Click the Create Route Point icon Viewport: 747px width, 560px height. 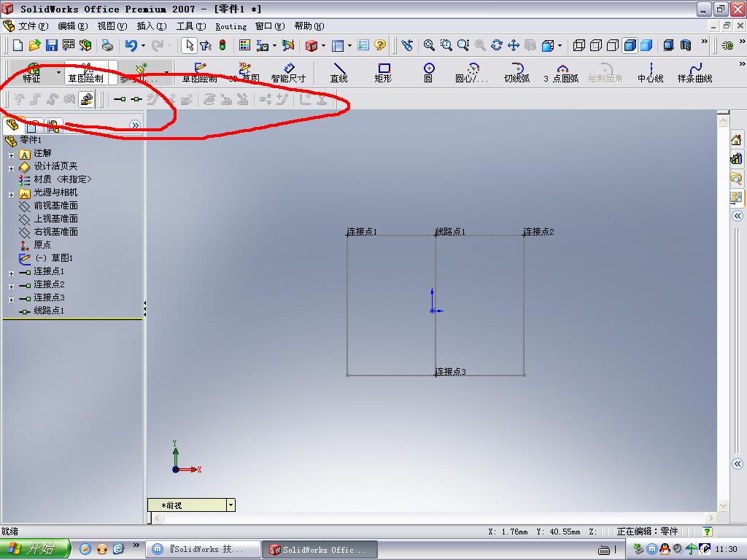(136, 99)
